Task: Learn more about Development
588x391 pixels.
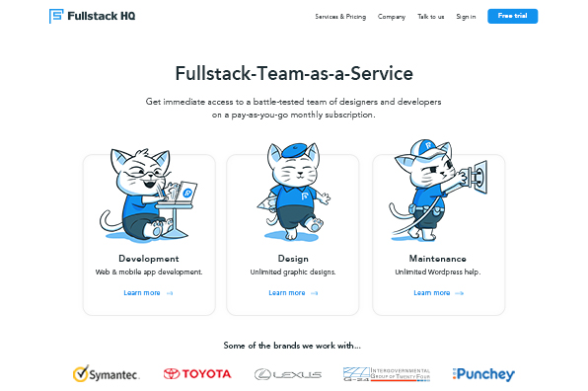Action: coord(142,292)
